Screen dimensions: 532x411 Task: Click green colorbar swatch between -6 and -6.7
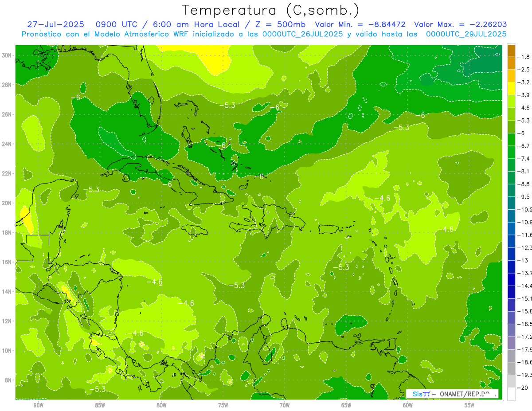511,140
